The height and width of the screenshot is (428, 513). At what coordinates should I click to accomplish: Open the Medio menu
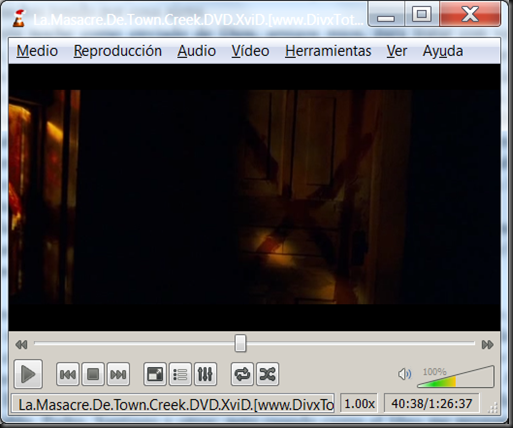37,51
